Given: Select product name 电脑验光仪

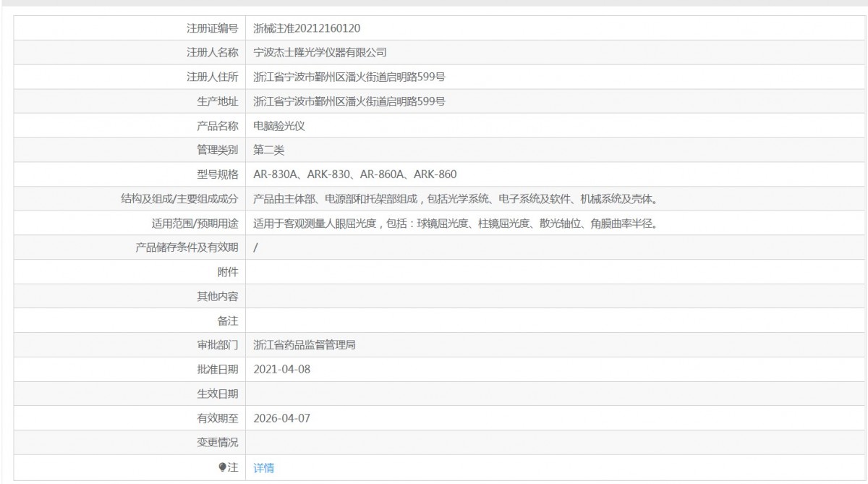Looking at the screenshot, I should pyautogui.click(x=280, y=126).
